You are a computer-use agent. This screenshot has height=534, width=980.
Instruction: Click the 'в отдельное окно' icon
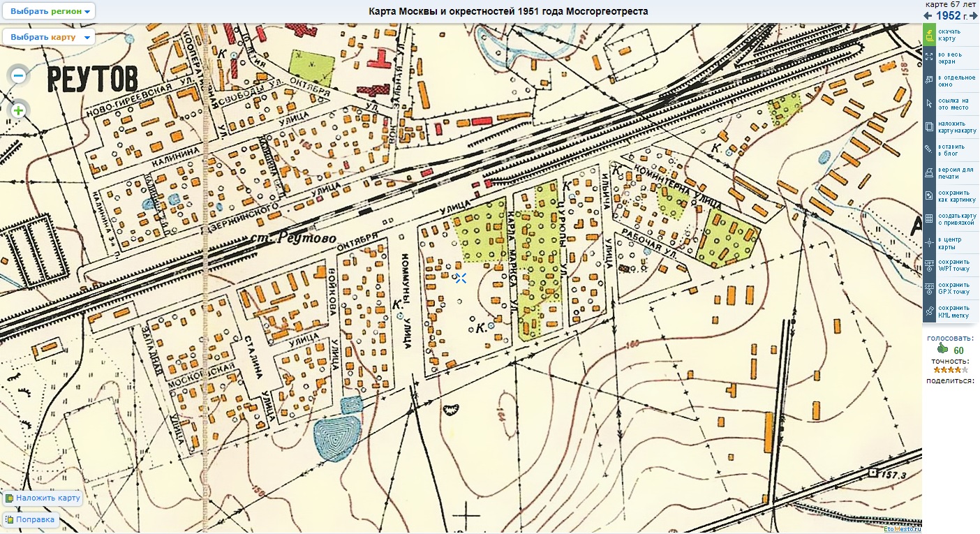(x=929, y=81)
